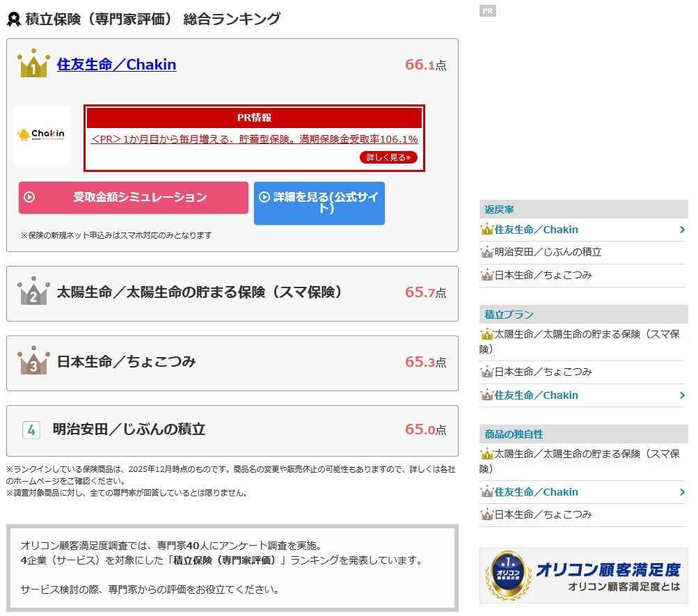
Task: Click the ribbon icon beside ranking heading
Action: (13, 19)
